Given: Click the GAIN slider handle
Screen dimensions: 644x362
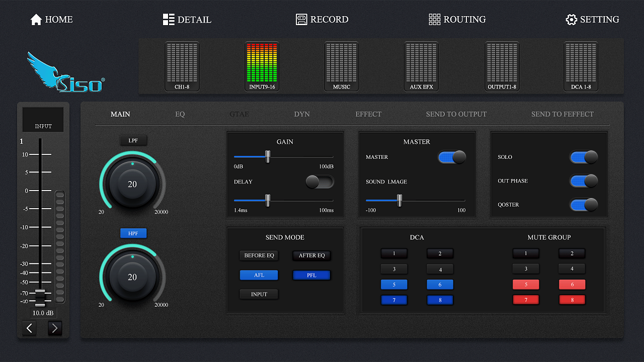Looking at the screenshot, I should [268, 157].
